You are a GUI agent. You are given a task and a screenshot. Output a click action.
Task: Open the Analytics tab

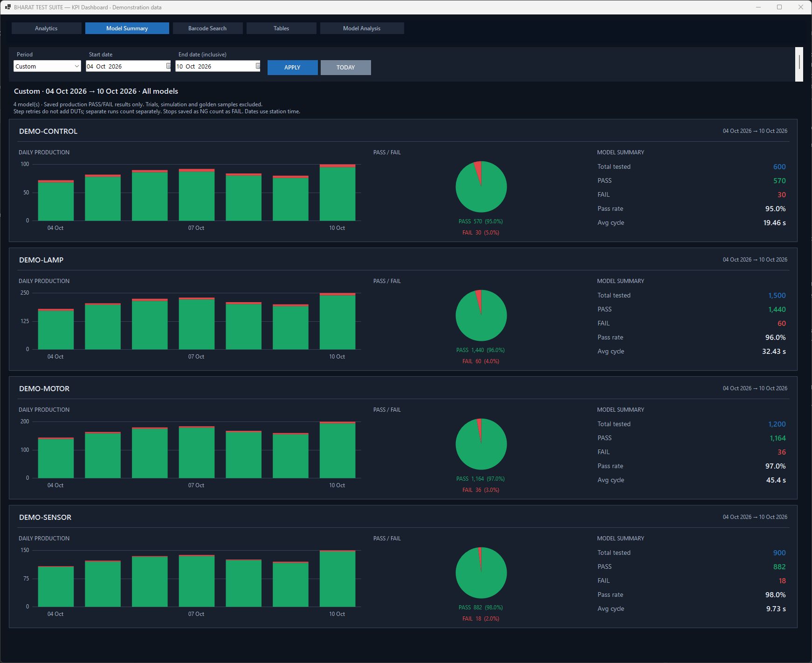46,28
